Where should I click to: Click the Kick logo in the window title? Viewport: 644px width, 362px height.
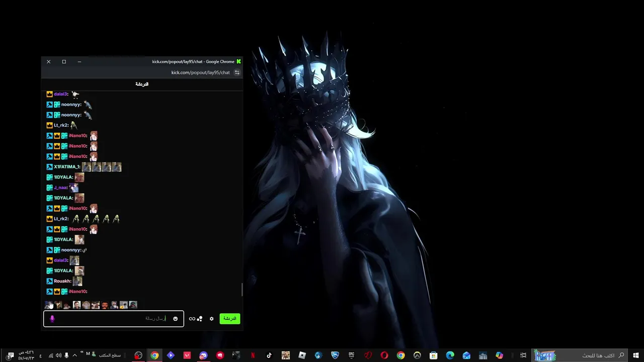(238, 61)
